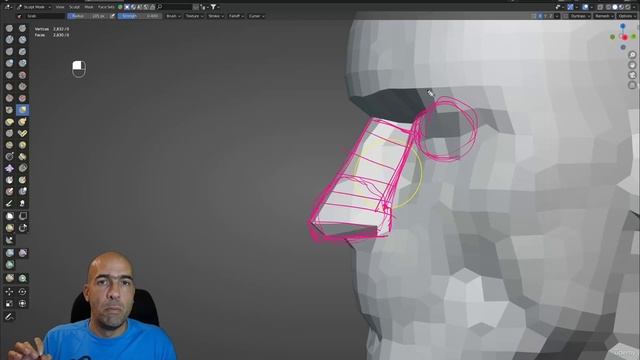Select the Blob brush tool

tap(22, 63)
